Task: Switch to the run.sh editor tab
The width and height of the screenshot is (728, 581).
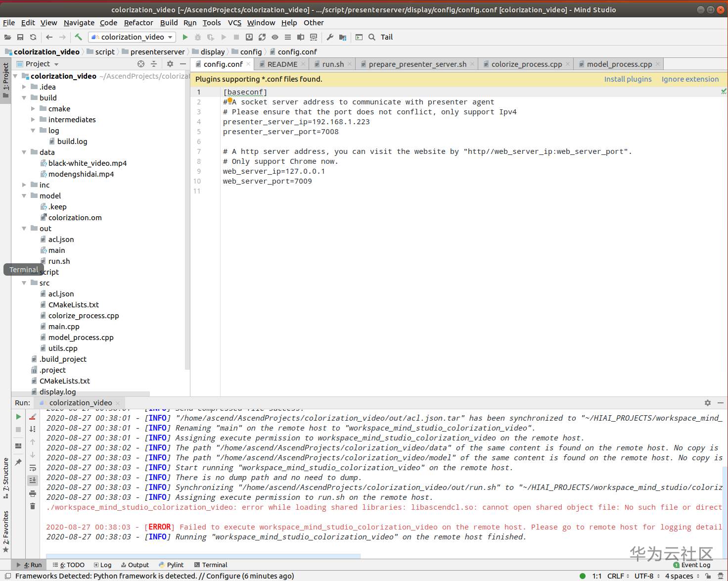Action: coord(332,64)
